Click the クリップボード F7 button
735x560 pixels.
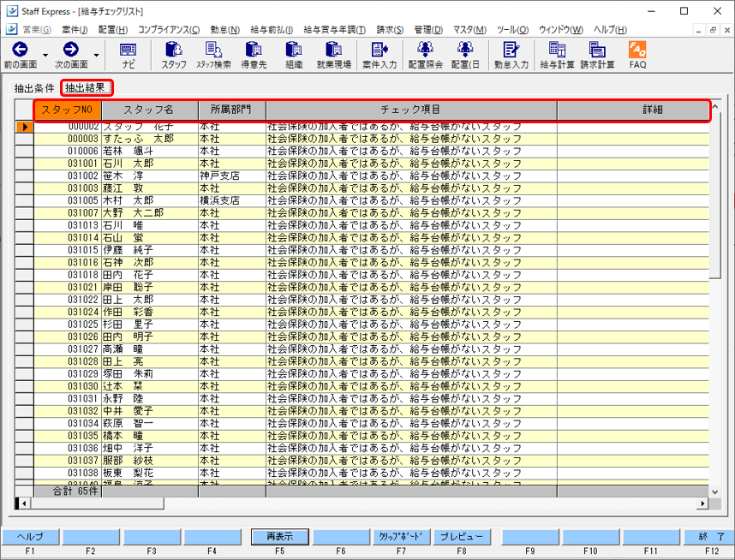401,537
